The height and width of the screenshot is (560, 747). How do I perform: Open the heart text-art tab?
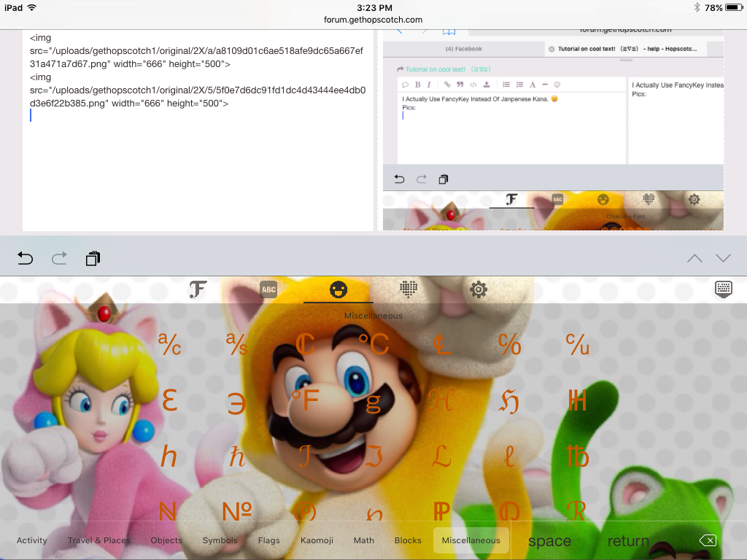(409, 289)
